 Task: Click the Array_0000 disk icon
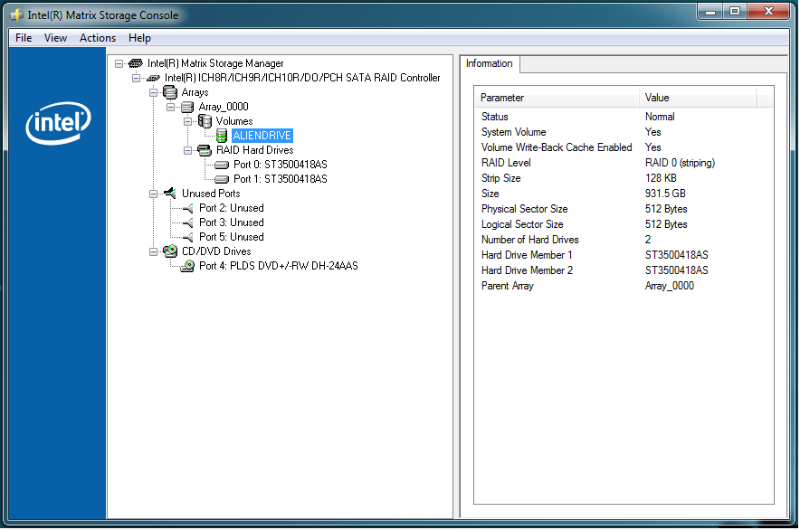[187, 107]
